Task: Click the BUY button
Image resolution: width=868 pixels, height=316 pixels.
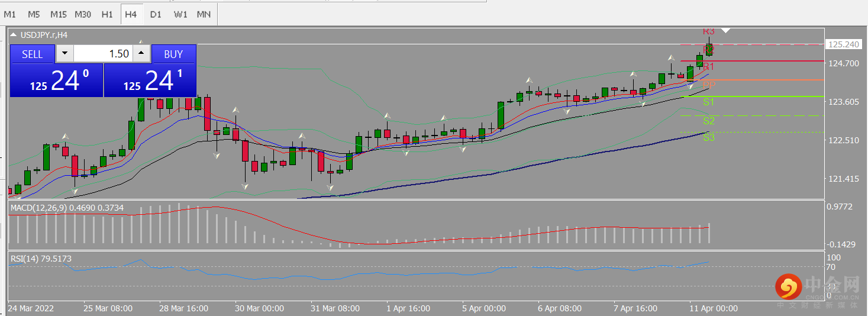Action: point(173,54)
